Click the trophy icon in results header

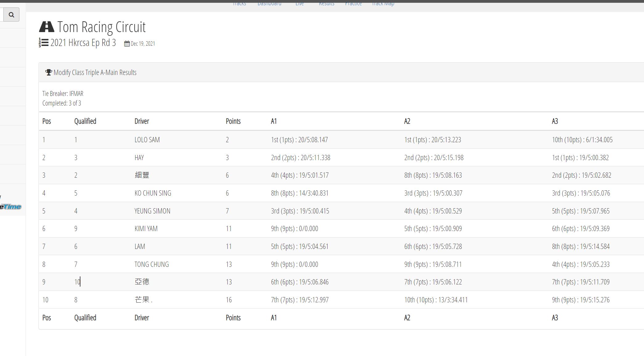click(48, 72)
